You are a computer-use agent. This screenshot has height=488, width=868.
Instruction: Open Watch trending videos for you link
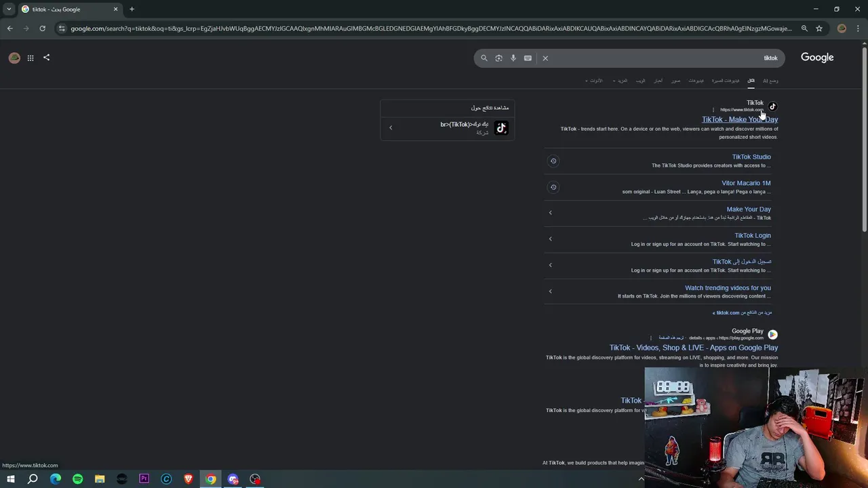point(728,288)
